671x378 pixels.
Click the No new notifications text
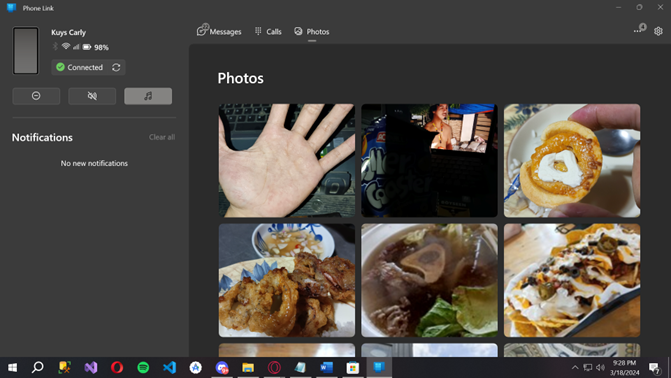(x=94, y=163)
